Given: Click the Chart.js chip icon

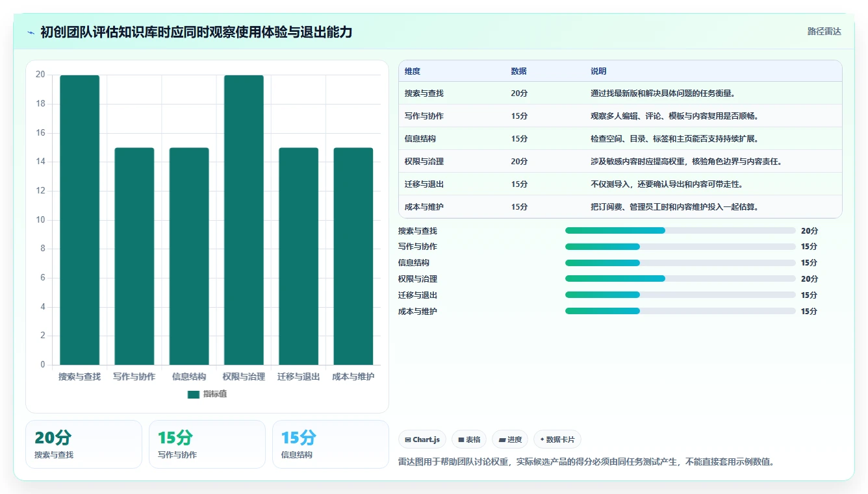Looking at the screenshot, I should [x=408, y=439].
